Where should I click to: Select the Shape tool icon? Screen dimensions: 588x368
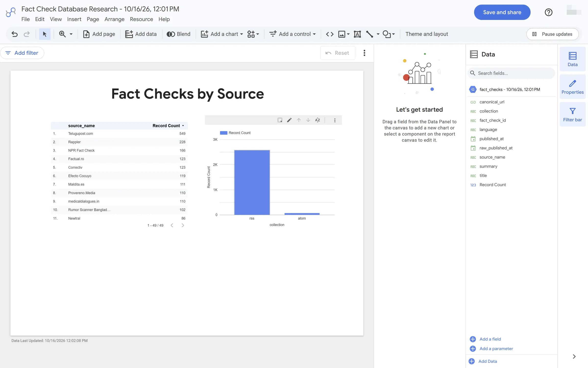(x=387, y=34)
